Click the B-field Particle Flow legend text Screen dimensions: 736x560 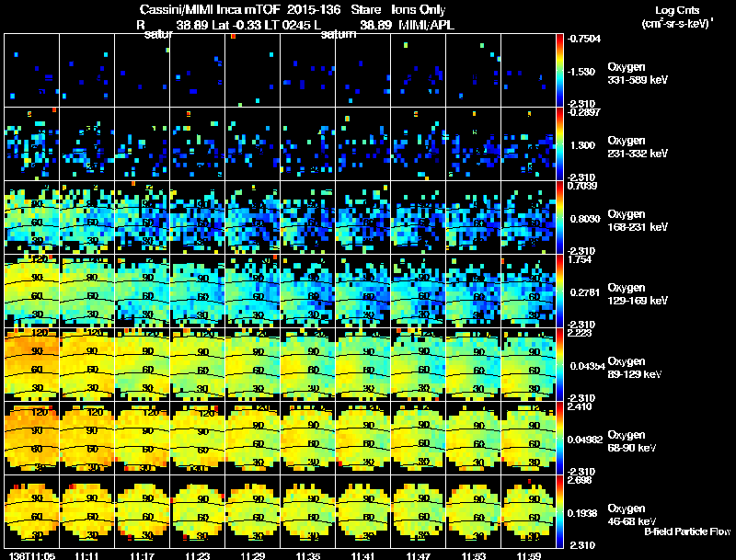point(686,531)
